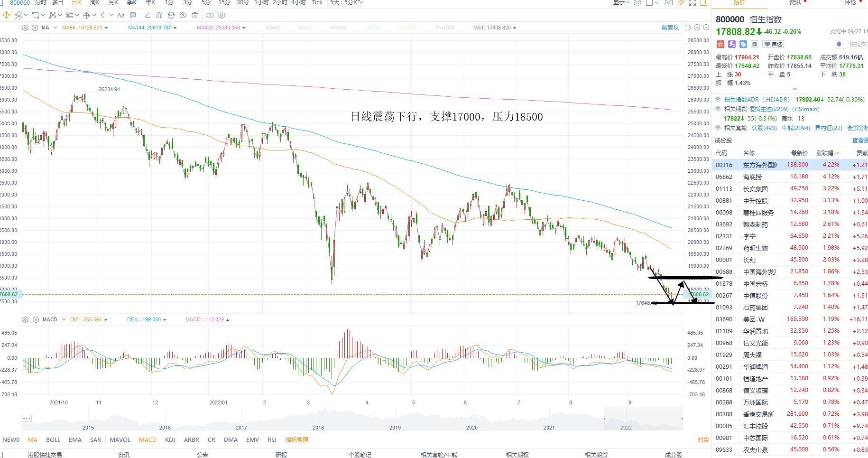Toggle hidden MA30 line on
Image resolution: width=868 pixels, height=458 pixels.
(x=273, y=28)
